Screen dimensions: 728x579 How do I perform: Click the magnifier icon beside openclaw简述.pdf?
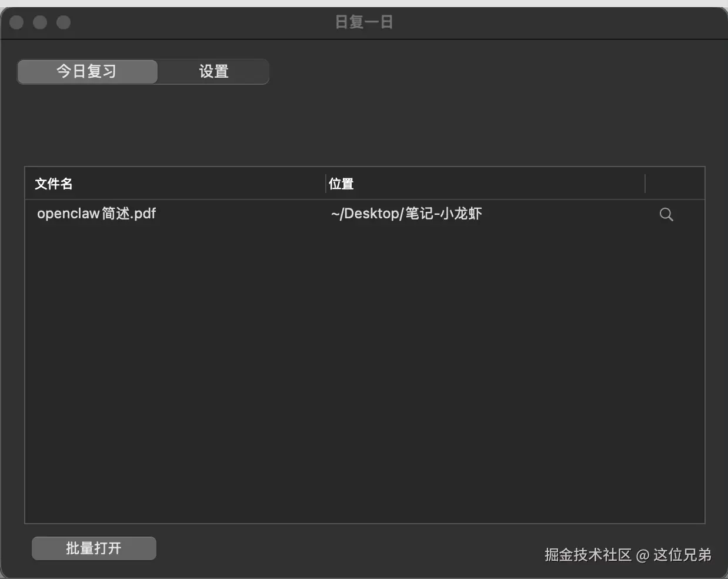click(666, 214)
